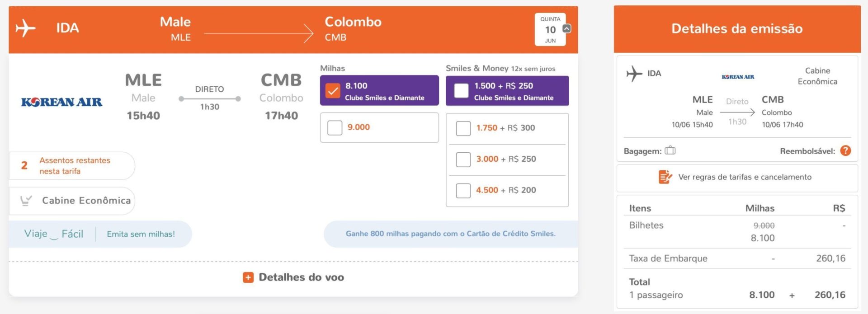Uncheck the 8.100 Clube Smiles miles option
Image resolution: width=868 pixels, height=314 pixels.
333,91
